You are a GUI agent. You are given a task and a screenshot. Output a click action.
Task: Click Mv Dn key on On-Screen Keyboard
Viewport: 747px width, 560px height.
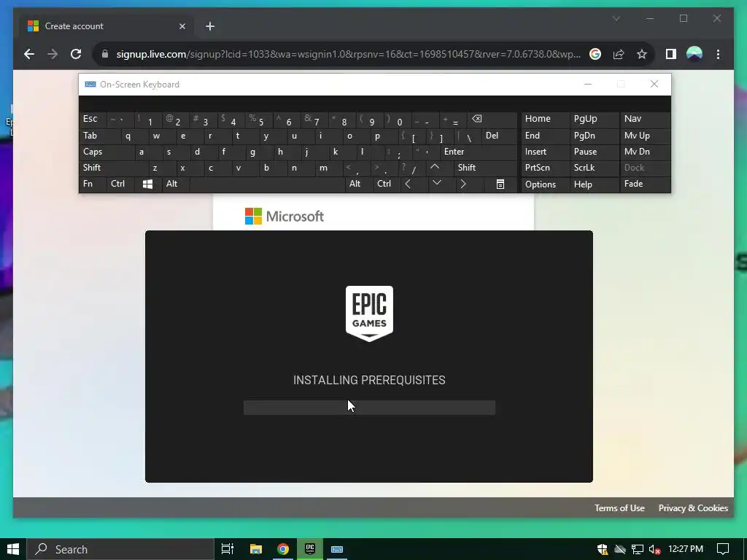pos(645,152)
